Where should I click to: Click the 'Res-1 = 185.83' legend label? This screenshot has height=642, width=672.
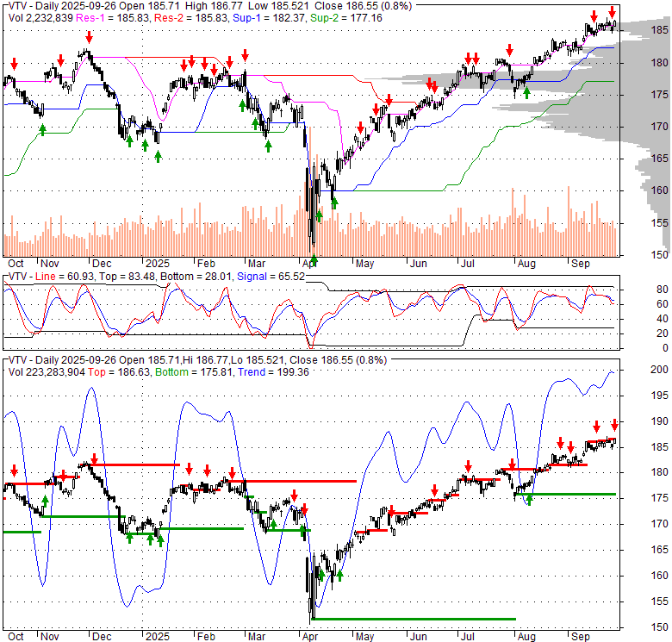(x=113, y=18)
